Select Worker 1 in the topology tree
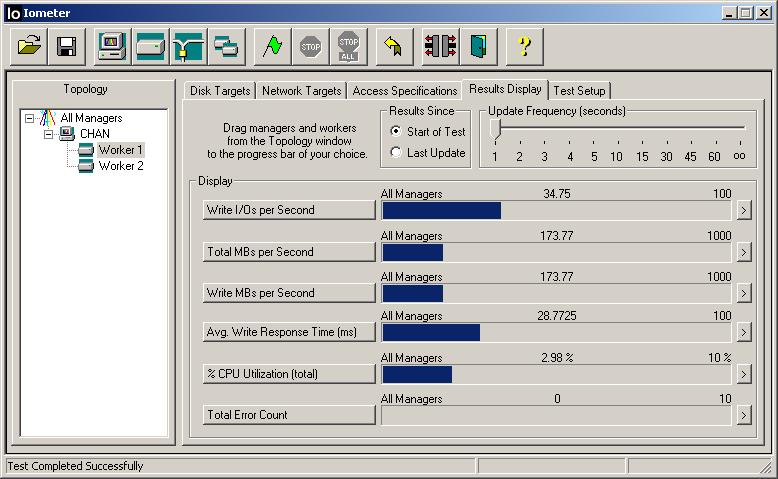This screenshot has height=479, width=778. tap(121, 149)
